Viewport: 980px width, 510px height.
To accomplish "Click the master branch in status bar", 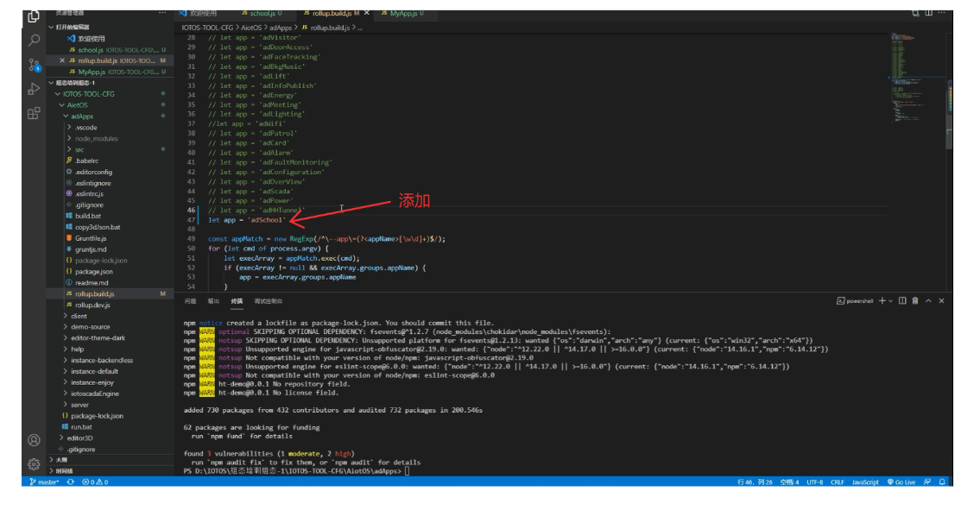I will coord(45,482).
